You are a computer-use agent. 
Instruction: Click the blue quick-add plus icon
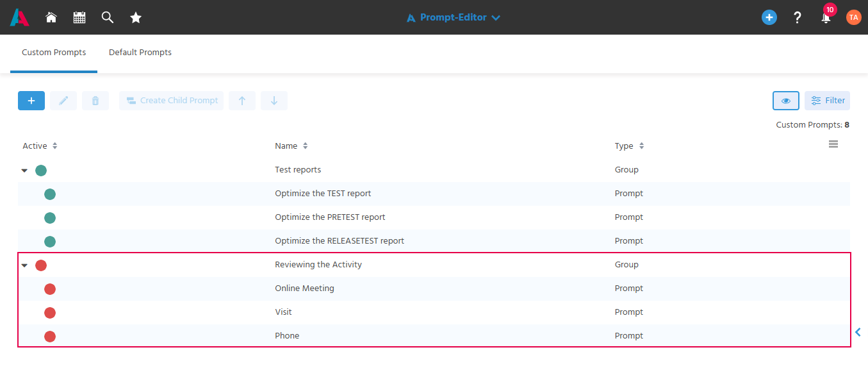tap(769, 17)
